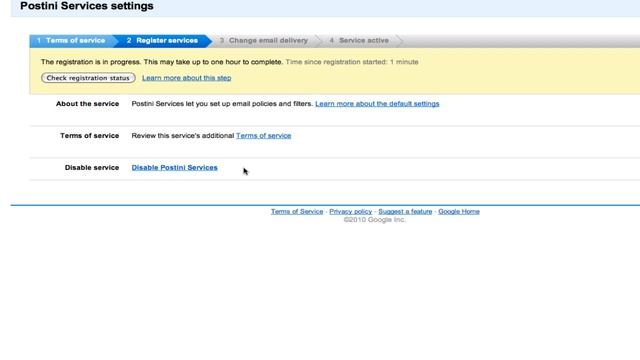Click the 'About the service' label

tap(87, 104)
